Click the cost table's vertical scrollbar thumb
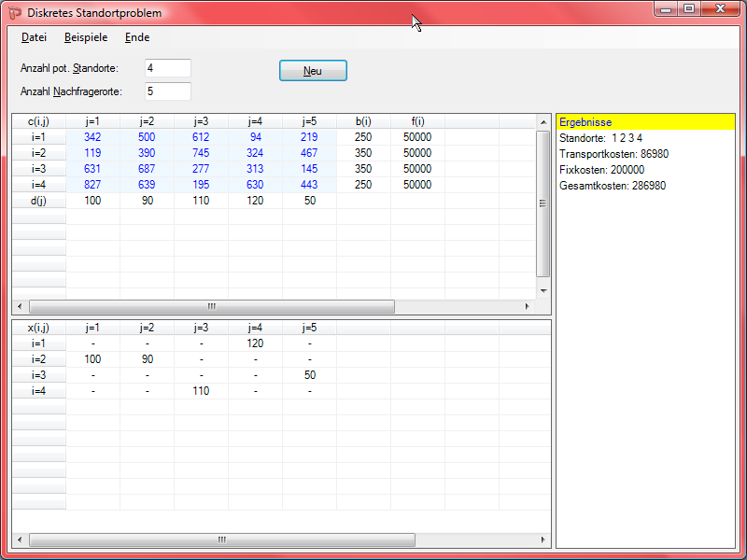Viewport: 747px width, 560px height. tap(543, 203)
